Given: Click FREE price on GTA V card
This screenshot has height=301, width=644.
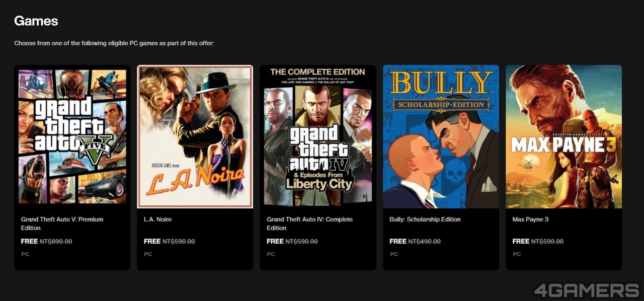Looking at the screenshot, I should (x=30, y=242).
